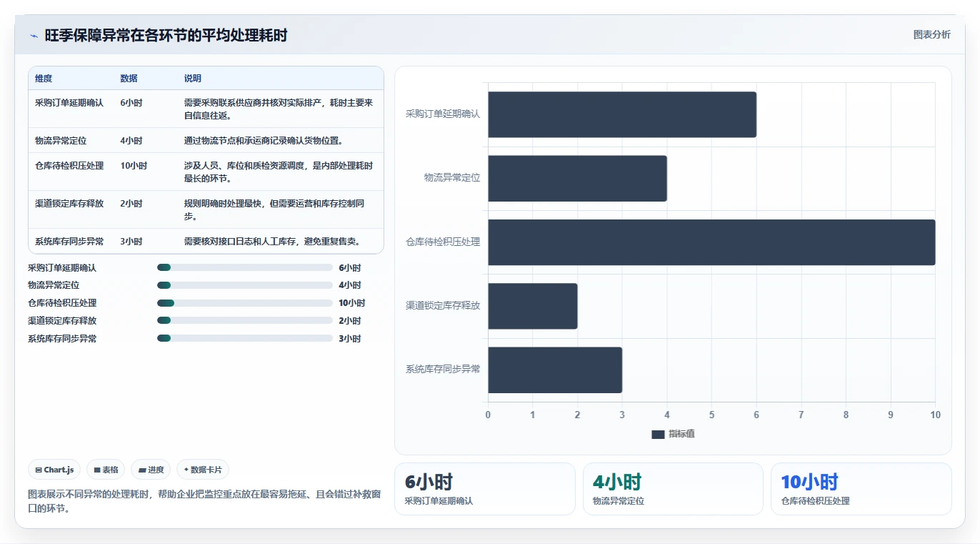Click the chart title 旺季保障异常在各环节的平均处理耗时

point(166,35)
